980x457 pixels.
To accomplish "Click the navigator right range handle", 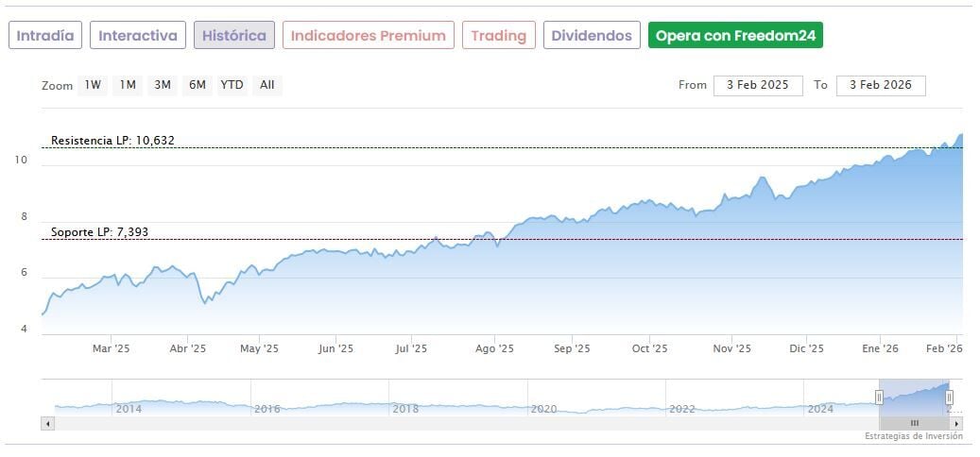I will (x=950, y=398).
